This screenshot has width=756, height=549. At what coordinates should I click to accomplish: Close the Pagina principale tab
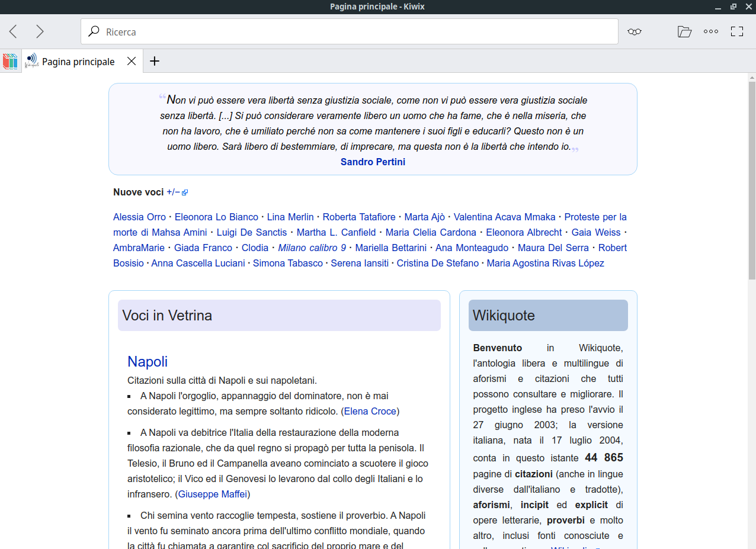tap(132, 61)
